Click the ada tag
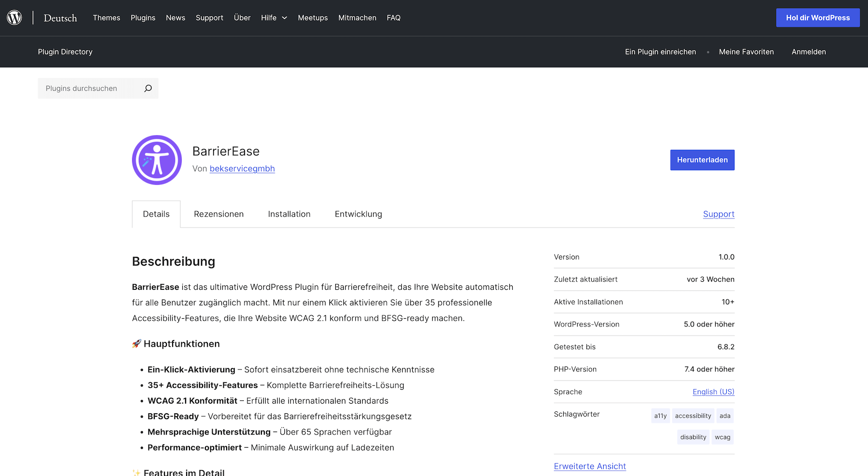Screen dimensions: 868x476 point(725,416)
